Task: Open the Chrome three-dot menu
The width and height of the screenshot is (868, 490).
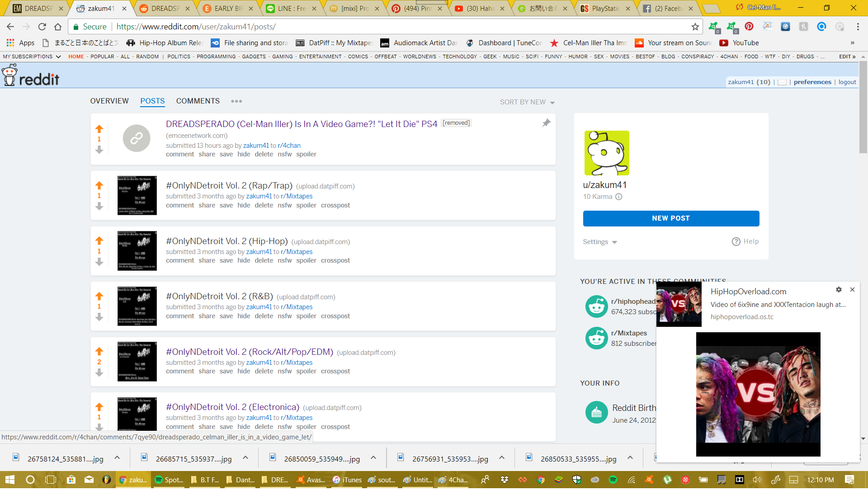Action: (858, 27)
